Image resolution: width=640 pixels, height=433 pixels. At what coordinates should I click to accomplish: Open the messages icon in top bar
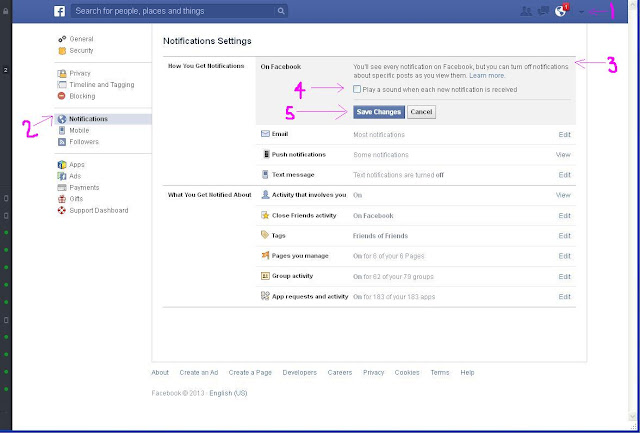click(543, 11)
